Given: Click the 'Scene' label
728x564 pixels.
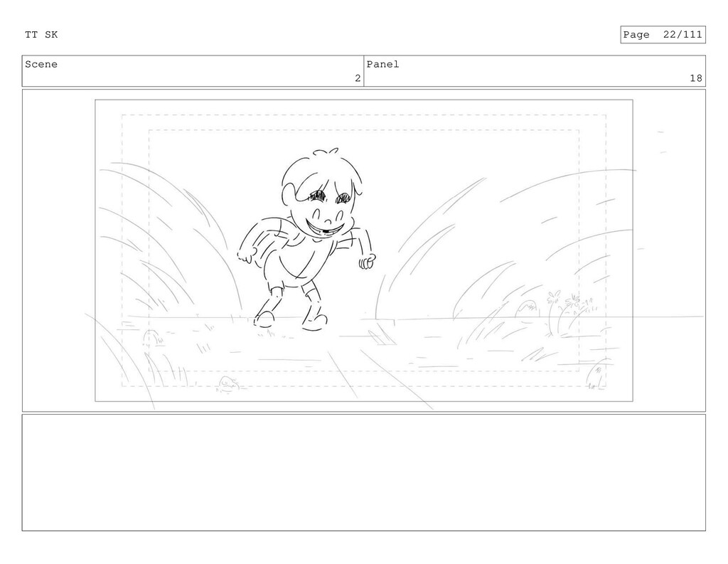Looking at the screenshot, I should pos(41,64).
